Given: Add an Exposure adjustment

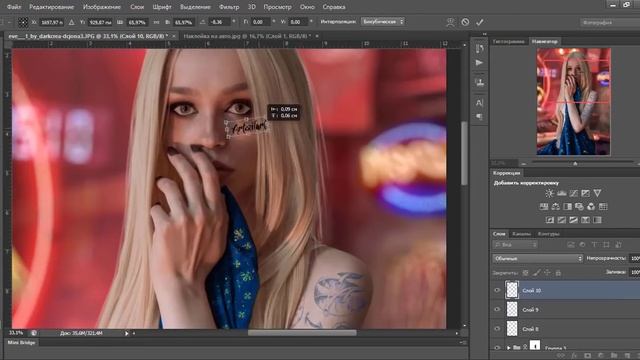Looking at the screenshot, I should point(585,193).
